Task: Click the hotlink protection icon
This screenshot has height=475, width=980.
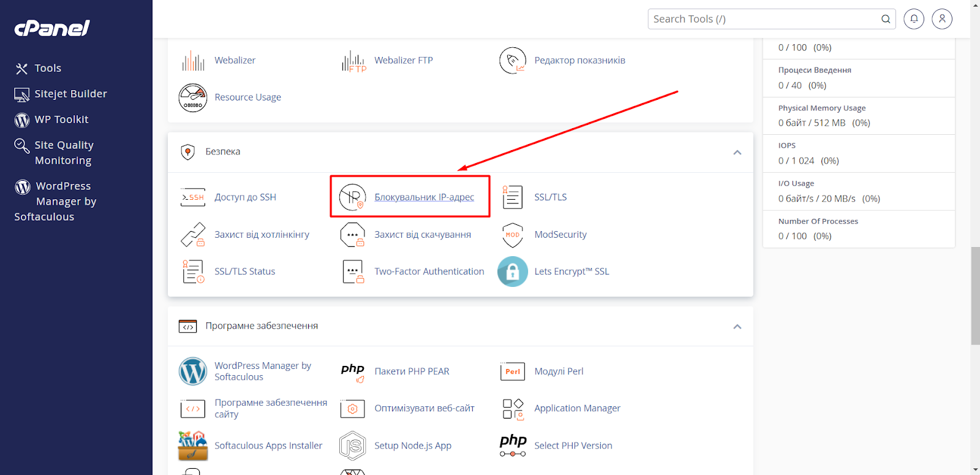Action: [x=193, y=235]
